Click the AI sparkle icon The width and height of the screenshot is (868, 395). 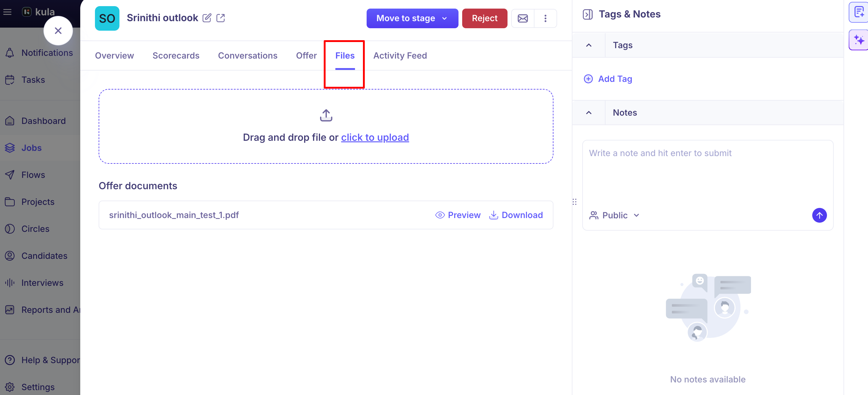pos(859,40)
